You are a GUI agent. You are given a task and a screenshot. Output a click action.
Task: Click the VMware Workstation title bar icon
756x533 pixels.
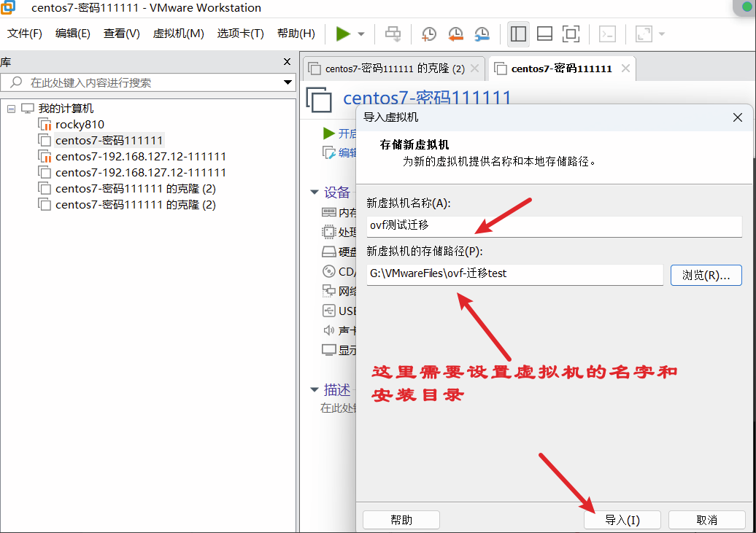click(8, 7)
